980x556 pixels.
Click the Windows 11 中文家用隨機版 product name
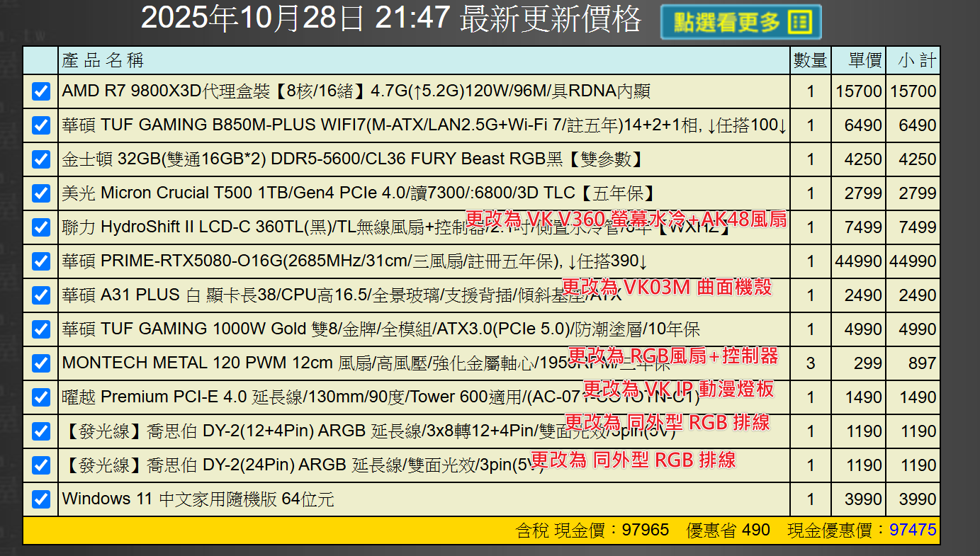click(x=198, y=499)
